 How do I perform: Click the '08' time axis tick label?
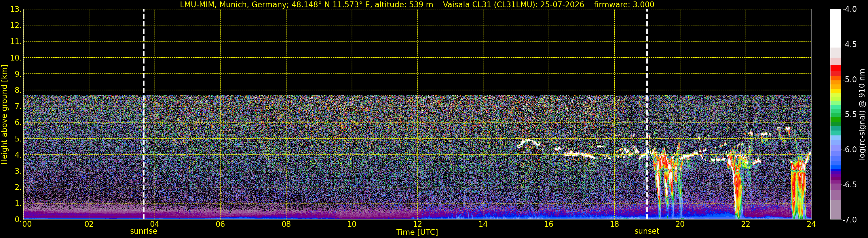(286, 224)
